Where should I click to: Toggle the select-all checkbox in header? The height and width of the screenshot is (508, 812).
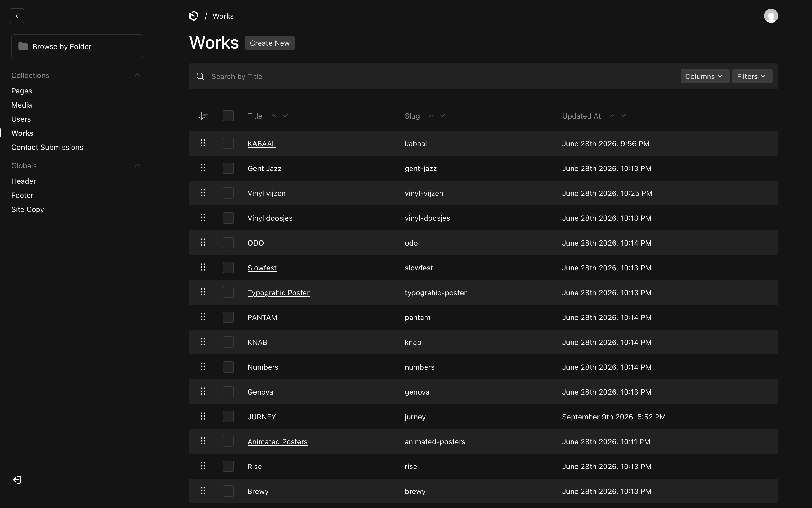(228, 116)
